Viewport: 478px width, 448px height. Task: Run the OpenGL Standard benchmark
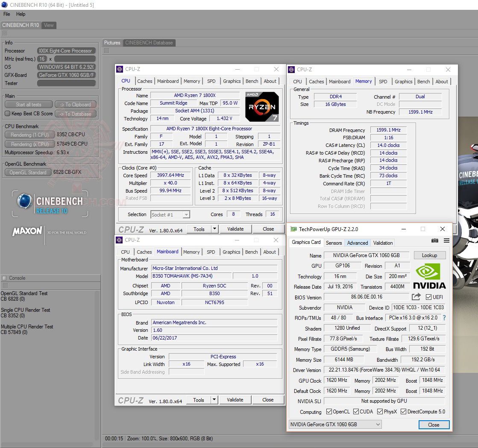[28, 173]
